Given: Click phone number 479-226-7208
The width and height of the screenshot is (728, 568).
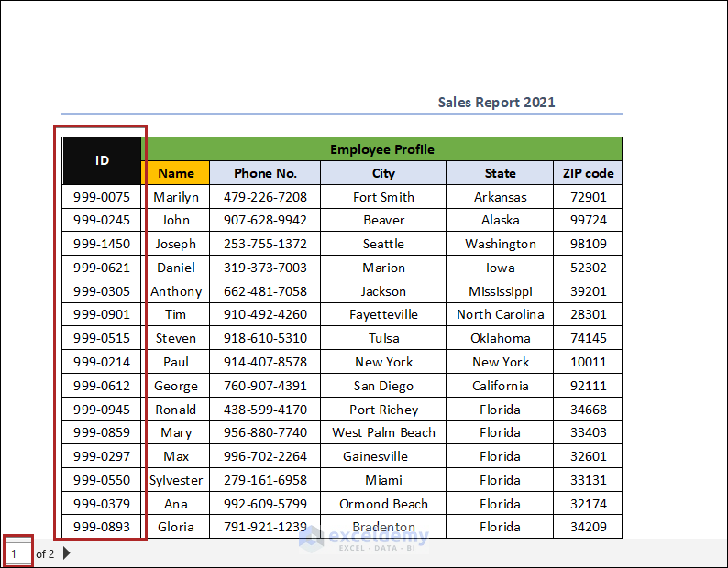Looking at the screenshot, I should pyautogui.click(x=265, y=197).
